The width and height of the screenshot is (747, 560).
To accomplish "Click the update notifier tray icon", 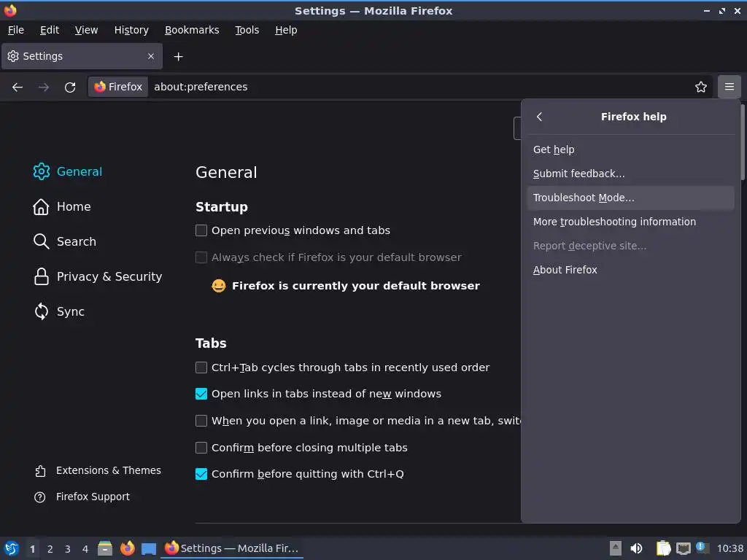I will [703, 548].
